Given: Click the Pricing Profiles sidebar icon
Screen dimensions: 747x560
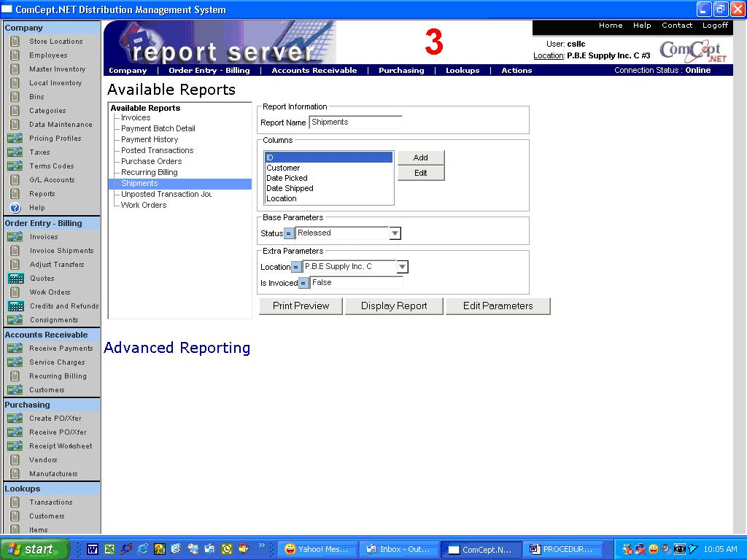Looking at the screenshot, I should point(15,139).
